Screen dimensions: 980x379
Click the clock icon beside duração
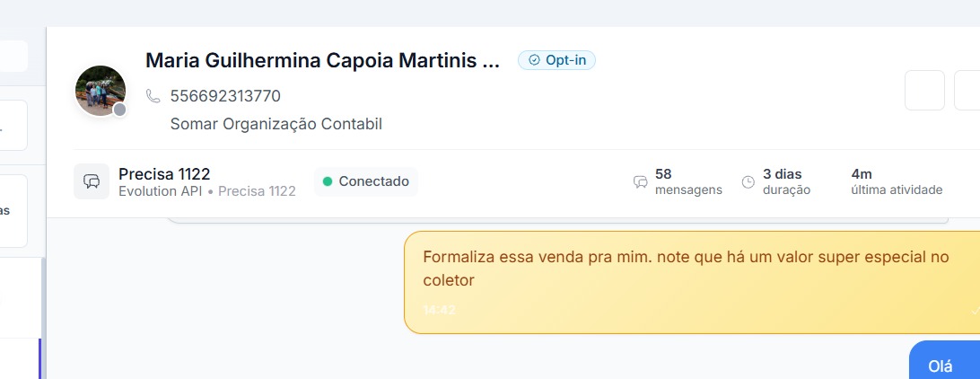tap(748, 182)
